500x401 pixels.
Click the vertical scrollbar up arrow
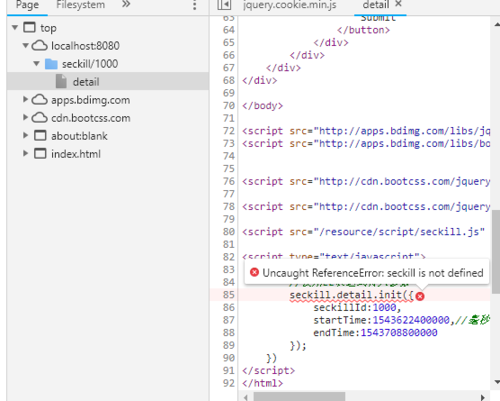click(496, 24)
